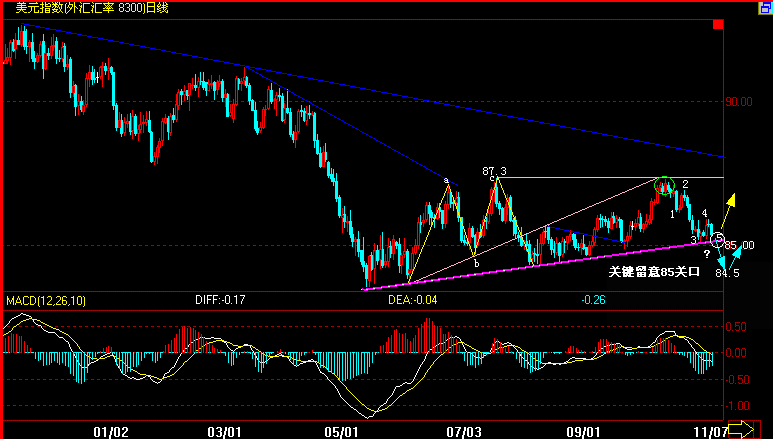Screen dimensions: 773x439
Task: Click the cyan -0.26 MACD value
Action: point(593,300)
